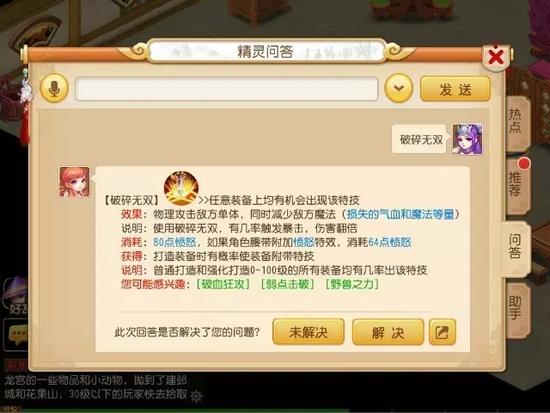This screenshot has width=550, height=413.
Task: Click the 发送 send button
Action: 455,89
